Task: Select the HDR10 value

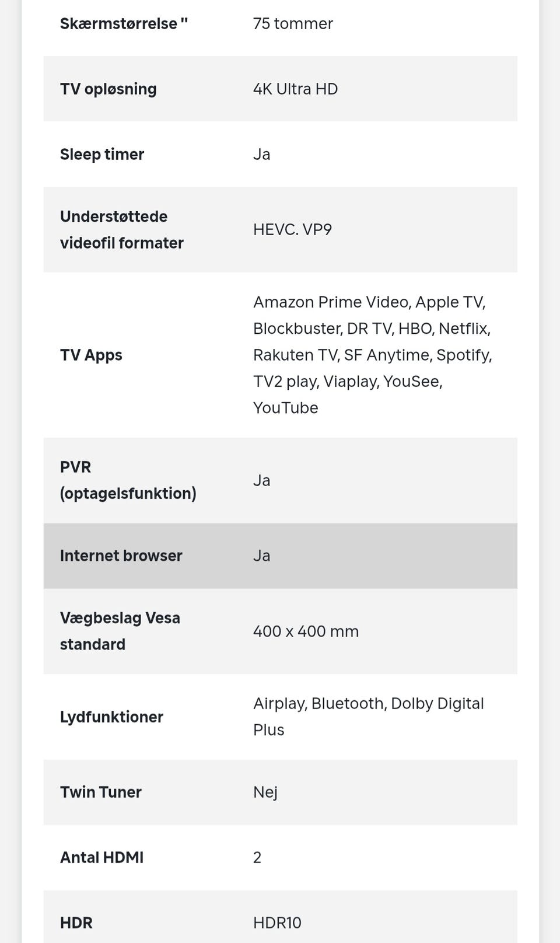Action: click(277, 923)
